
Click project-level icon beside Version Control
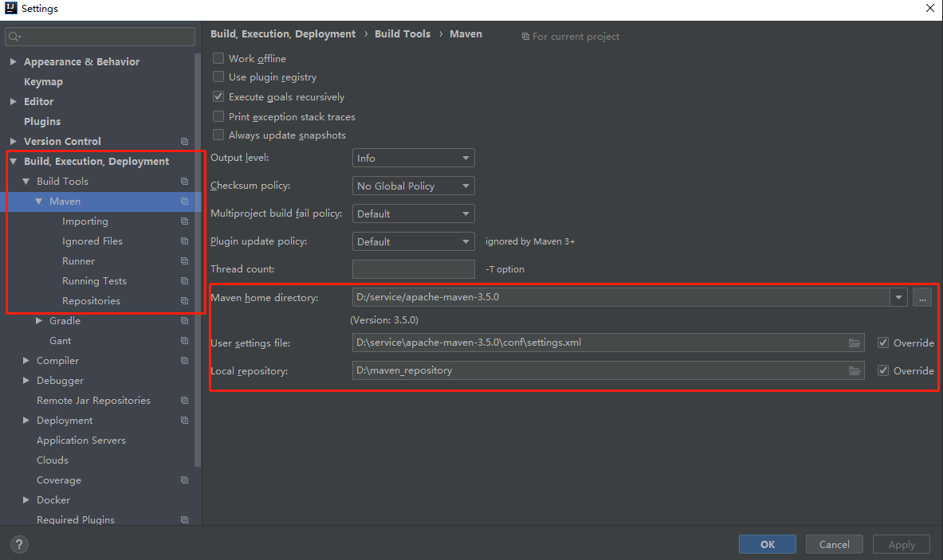[185, 141]
